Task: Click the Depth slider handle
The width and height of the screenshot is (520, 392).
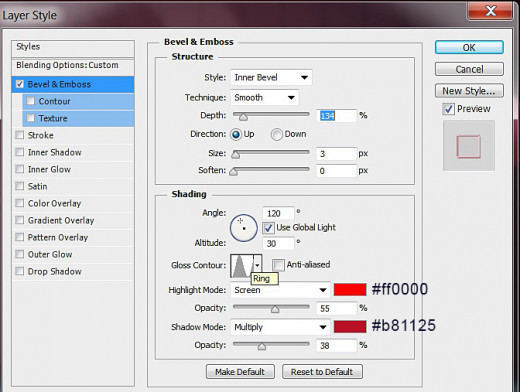Action: (244, 117)
